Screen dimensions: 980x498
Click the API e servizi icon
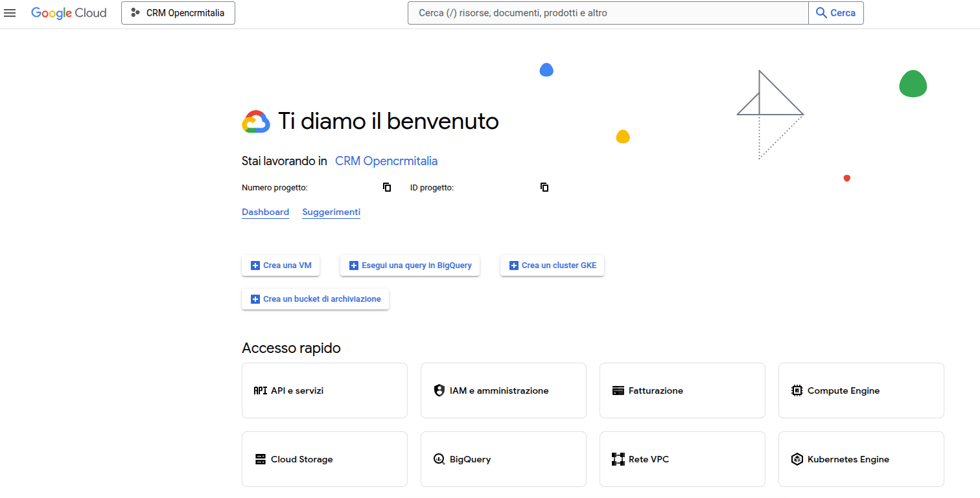[260, 390]
